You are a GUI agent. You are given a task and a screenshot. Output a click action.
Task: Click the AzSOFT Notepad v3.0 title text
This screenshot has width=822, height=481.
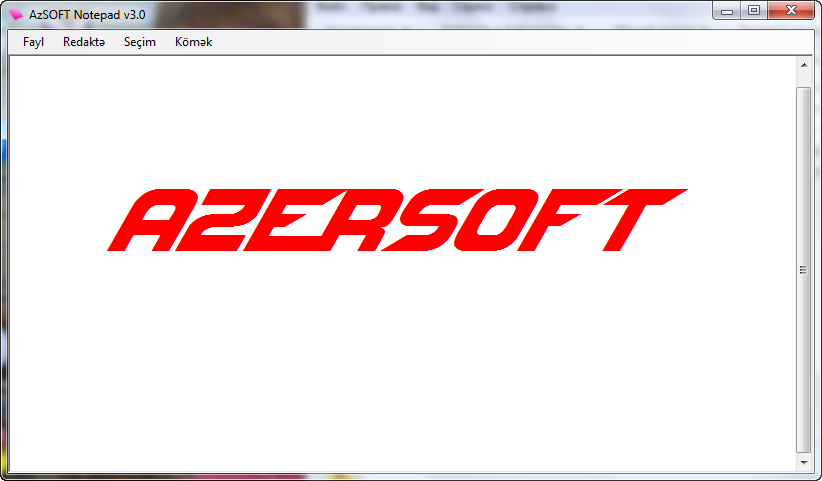[87, 15]
